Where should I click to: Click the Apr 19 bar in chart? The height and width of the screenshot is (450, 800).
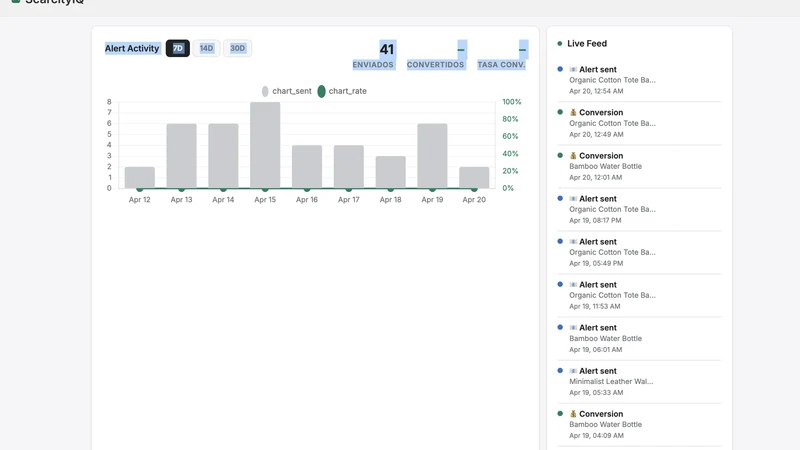pyautogui.click(x=432, y=156)
